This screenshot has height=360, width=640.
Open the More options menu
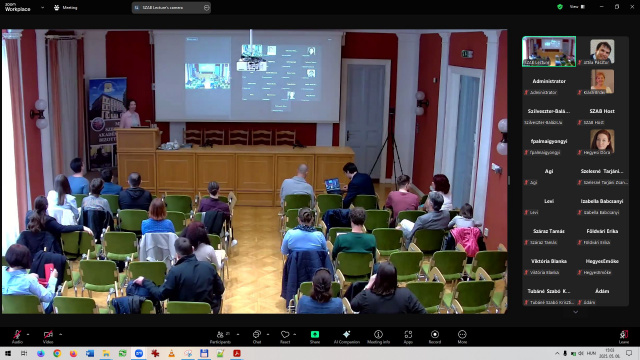pos(462,337)
